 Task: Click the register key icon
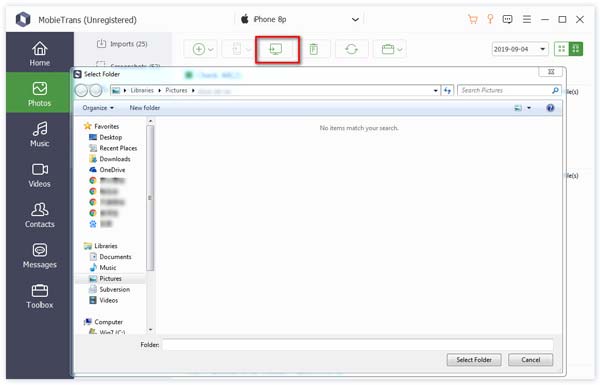click(490, 19)
